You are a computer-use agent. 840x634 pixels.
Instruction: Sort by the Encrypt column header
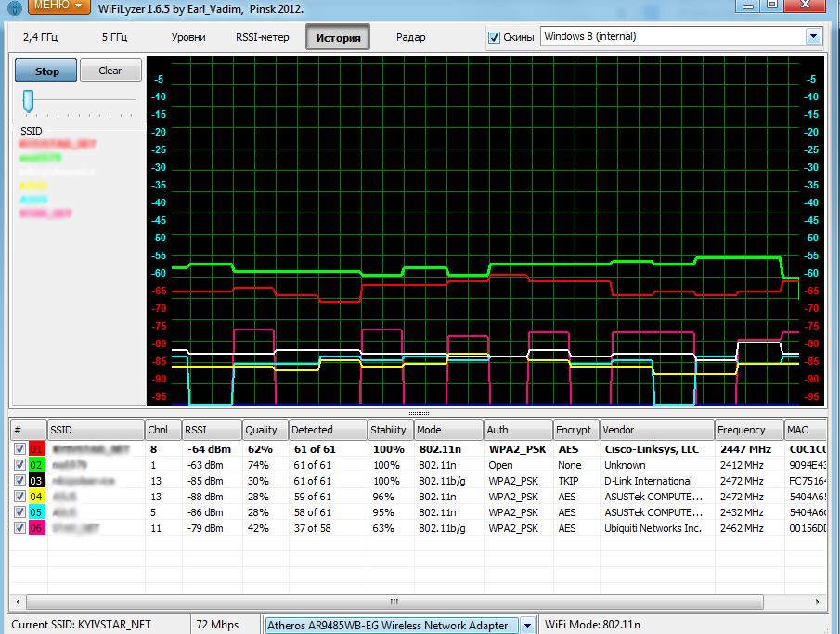[576, 430]
